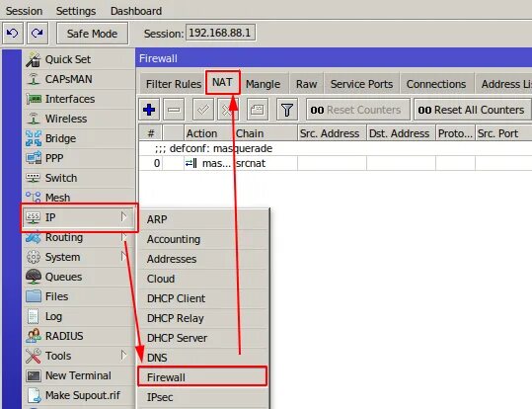Viewport: 532px width, 409px height.
Task: Choose Firewall from IP submenu
Action: tap(203, 377)
